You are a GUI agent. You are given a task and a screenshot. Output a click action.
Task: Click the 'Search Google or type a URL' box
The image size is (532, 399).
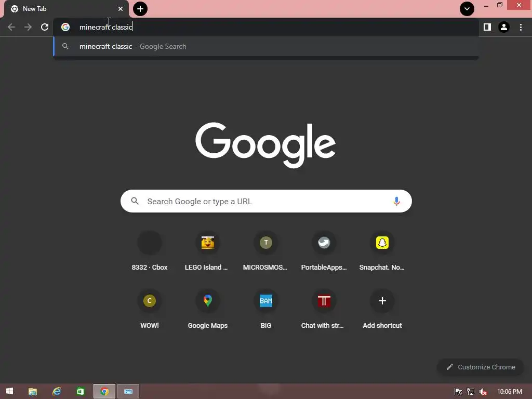[x=266, y=201]
